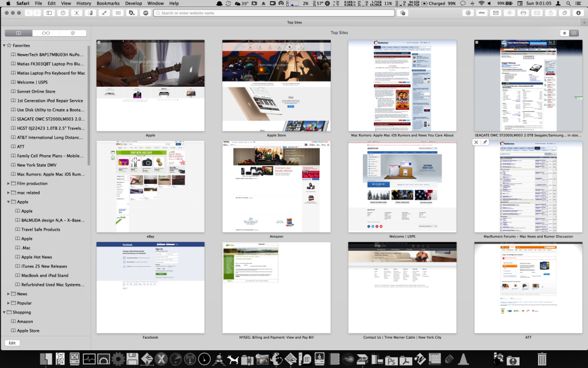Click the search or website name field
The image size is (588, 368).
(x=274, y=13)
